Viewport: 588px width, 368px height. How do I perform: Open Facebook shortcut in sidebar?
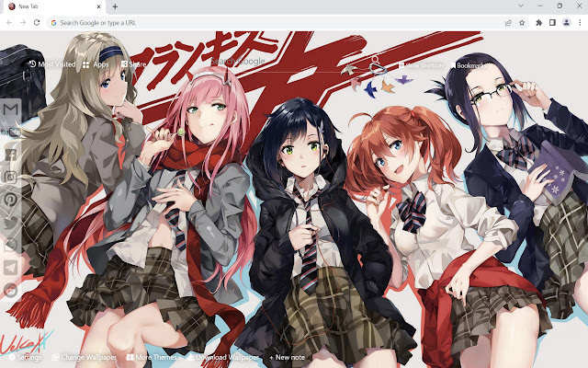point(10,155)
